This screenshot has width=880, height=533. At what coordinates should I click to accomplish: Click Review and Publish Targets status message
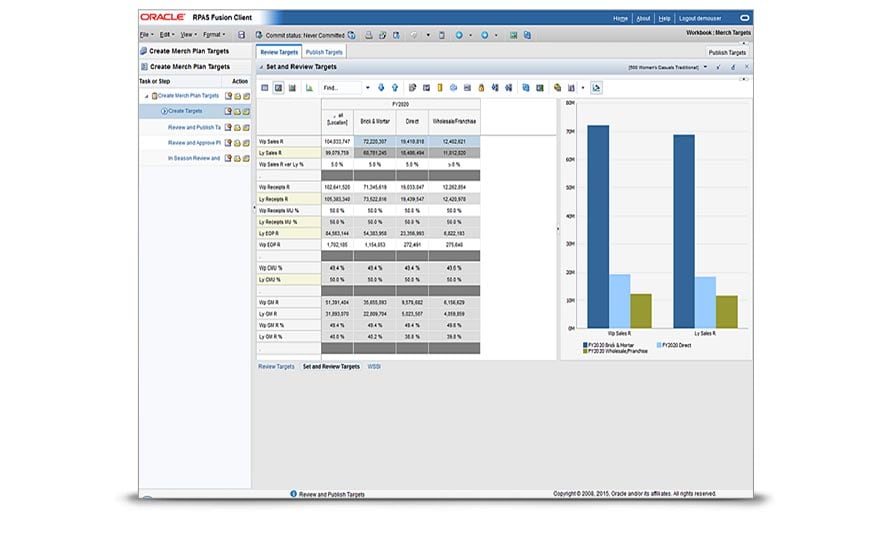[x=332, y=494]
